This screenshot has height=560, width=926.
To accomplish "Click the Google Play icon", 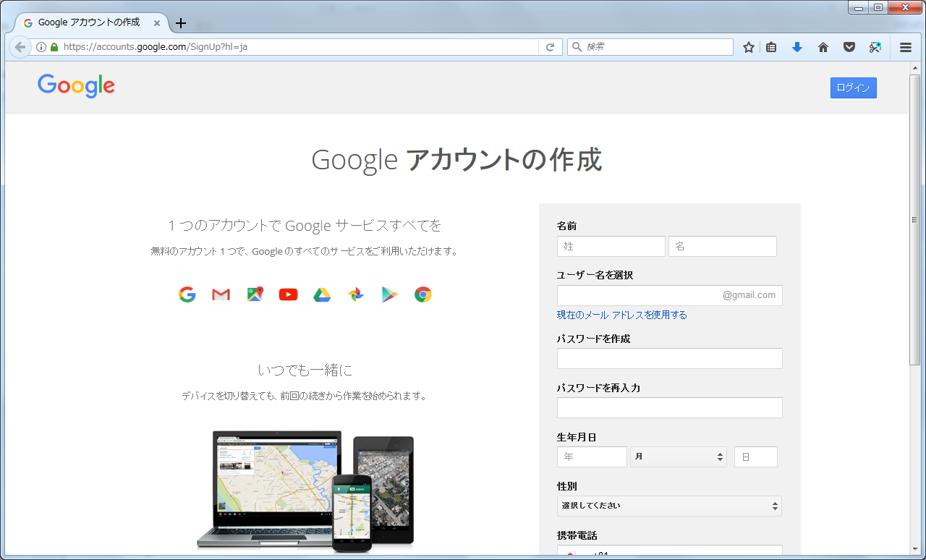I will [390, 294].
